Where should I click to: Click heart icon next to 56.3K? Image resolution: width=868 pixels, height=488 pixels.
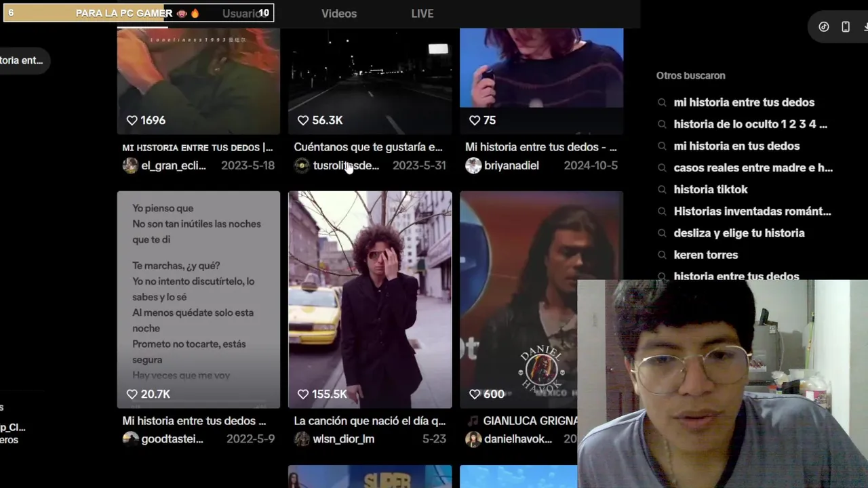tap(303, 120)
